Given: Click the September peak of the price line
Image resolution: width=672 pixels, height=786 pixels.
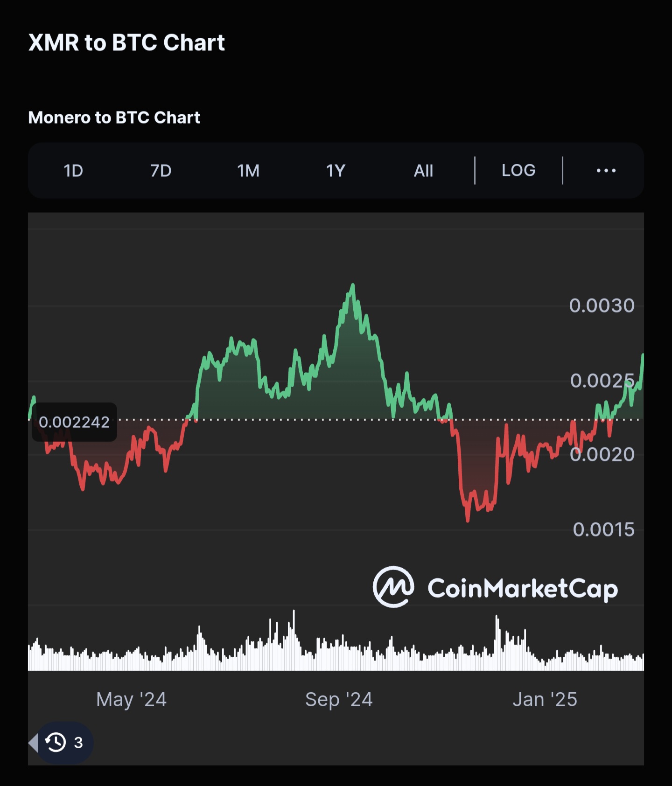Looking at the screenshot, I should point(353,285).
